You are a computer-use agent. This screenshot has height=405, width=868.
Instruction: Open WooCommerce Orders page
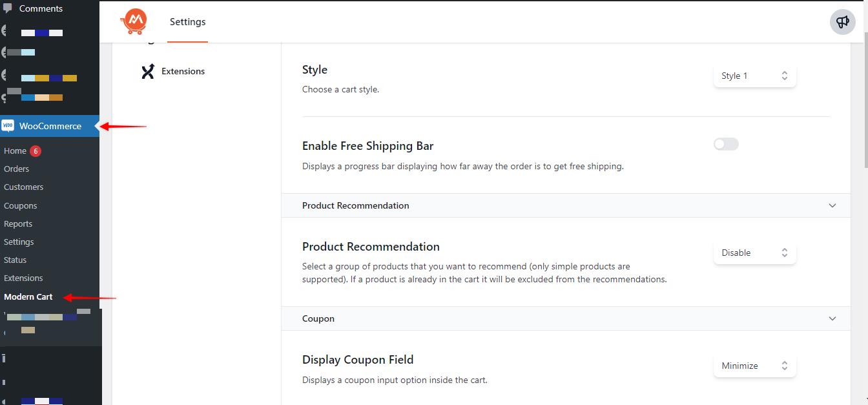pos(17,169)
